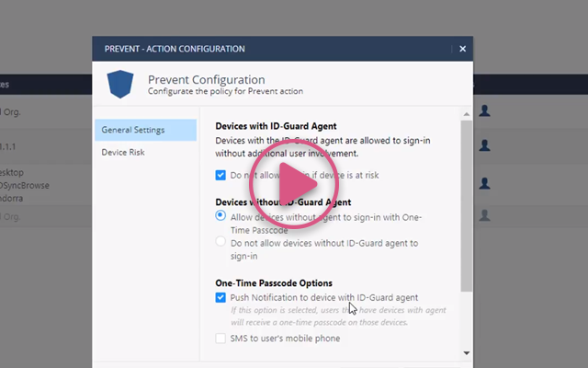This screenshot has width=588, height=368.
Task: Play the video with the pink play button
Action: click(x=294, y=184)
